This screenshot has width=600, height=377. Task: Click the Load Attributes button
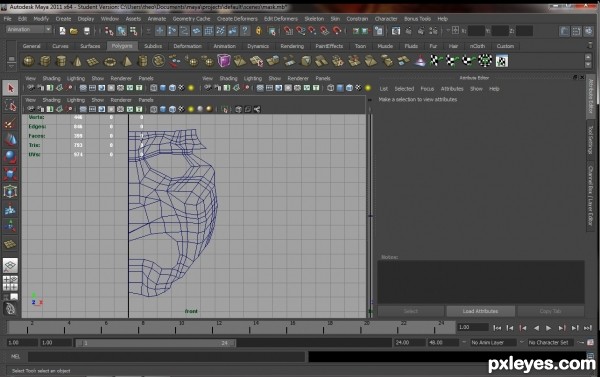click(480, 311)
